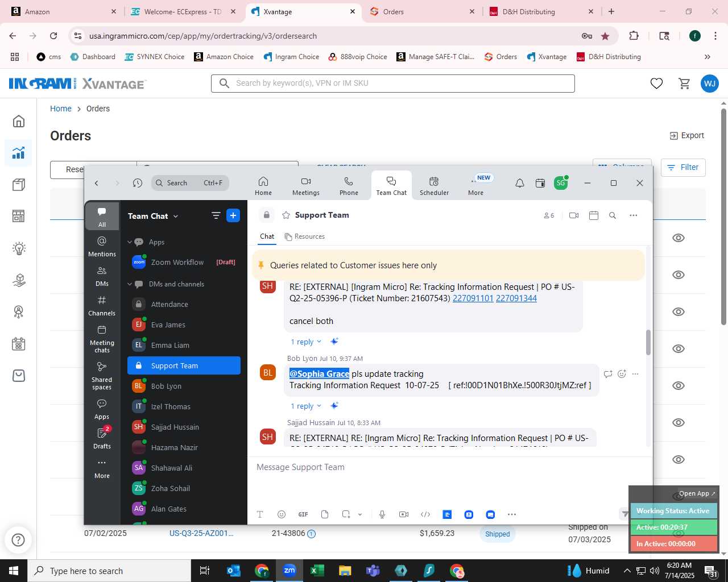Insert a code snippet icon
The width and height of the screenshot is (728, 582).
pyautogui.click(x=425, y=514)
